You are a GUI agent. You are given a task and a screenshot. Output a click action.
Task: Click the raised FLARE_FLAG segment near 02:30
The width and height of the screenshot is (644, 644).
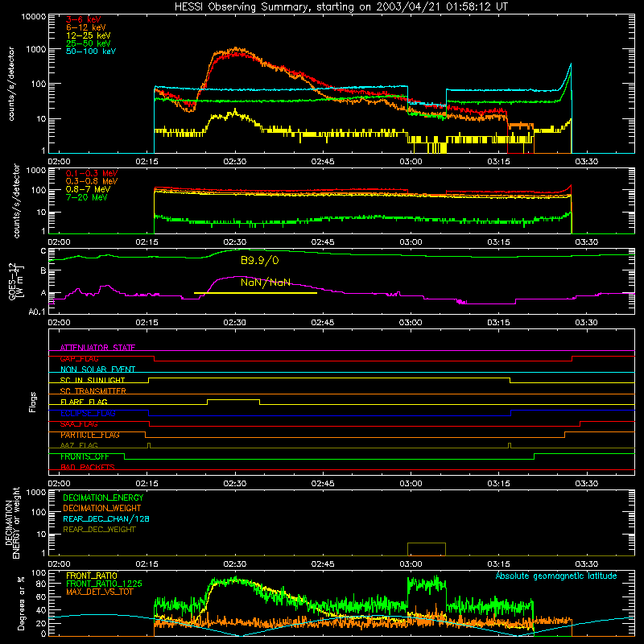point(233,399)
